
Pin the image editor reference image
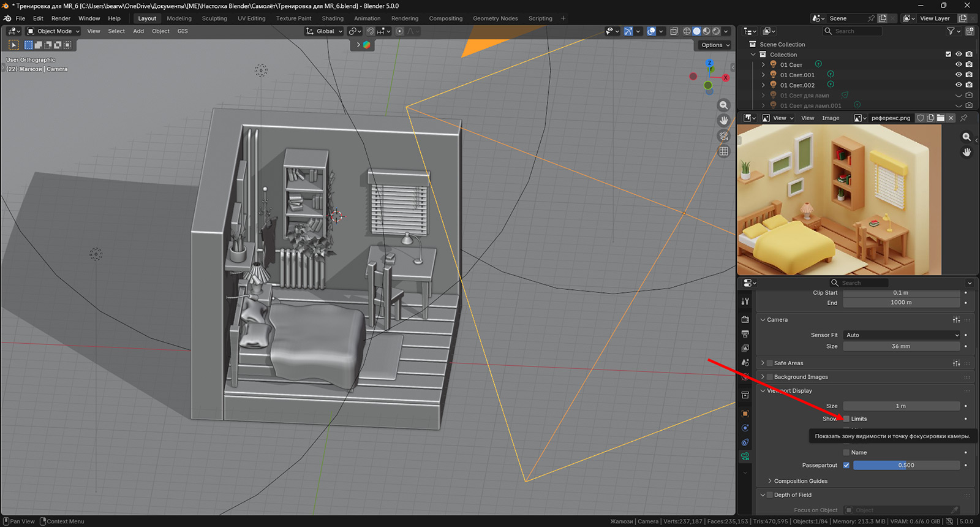click(963, 118)
